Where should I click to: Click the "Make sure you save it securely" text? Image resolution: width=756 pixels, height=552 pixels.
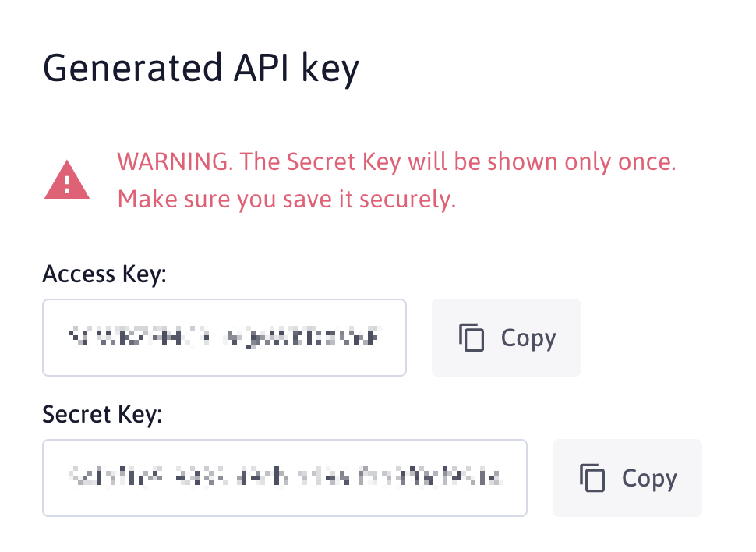coord(286,200)
